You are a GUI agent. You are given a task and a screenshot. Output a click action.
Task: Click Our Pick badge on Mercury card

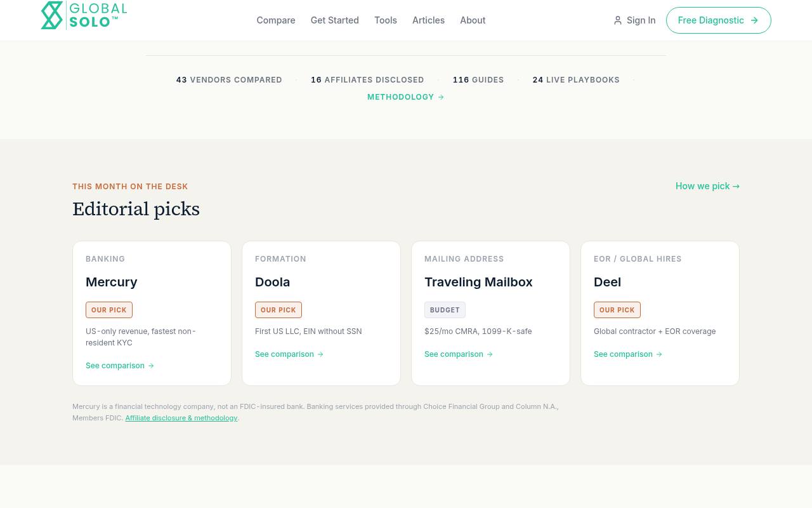109,310
